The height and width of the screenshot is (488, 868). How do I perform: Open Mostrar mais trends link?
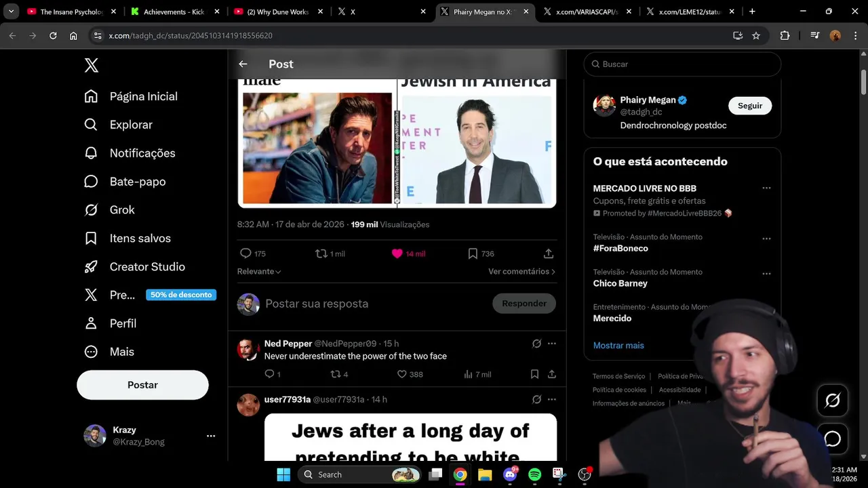(x=618, y=345)
